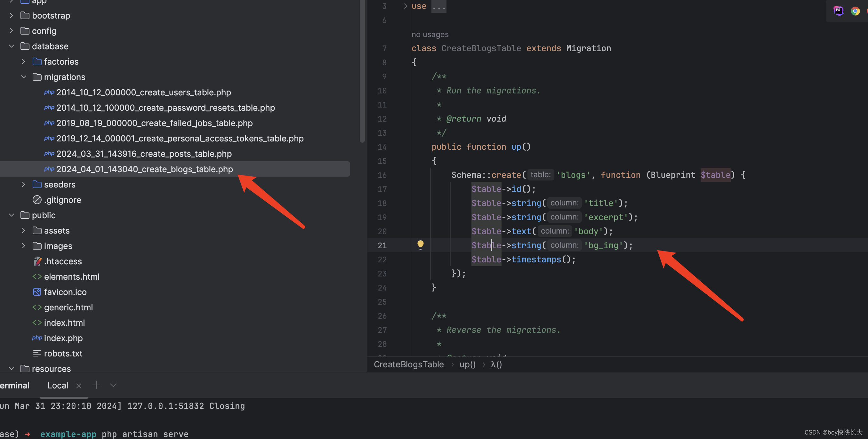Open in PhpStorm built-in preview icon
This screenshot has width=868, height=439.
pos(838,11)
